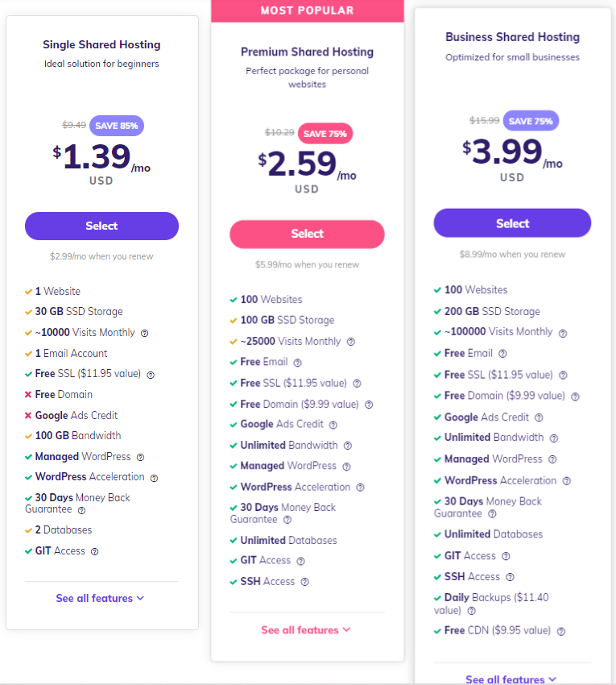Click help icon beside Business Daily Backups

(x=472, y=611)
